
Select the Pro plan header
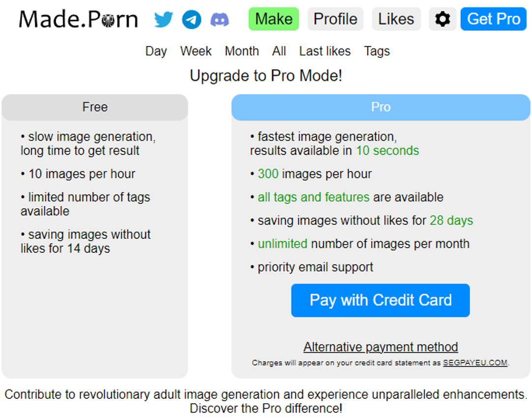[x=381, y=107]
